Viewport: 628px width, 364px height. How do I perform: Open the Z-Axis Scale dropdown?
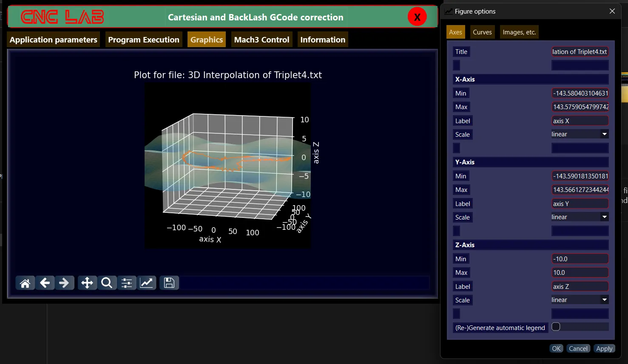(x=580, y=300)
